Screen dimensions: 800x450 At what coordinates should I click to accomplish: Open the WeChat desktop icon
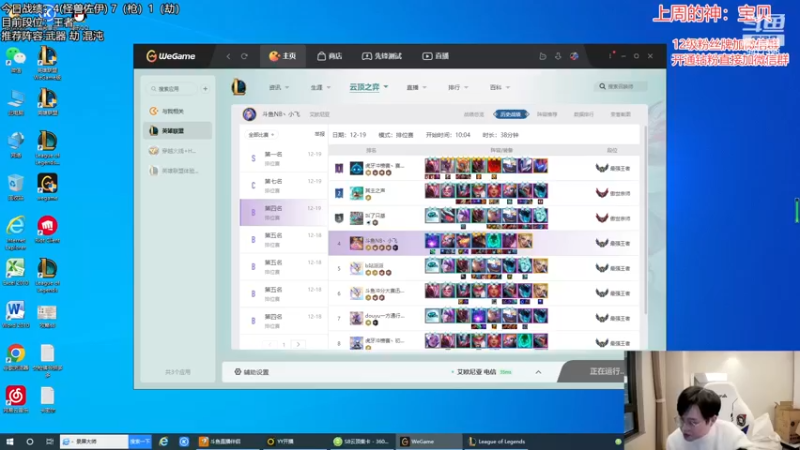pyautogui.click(x=16, y=60)
